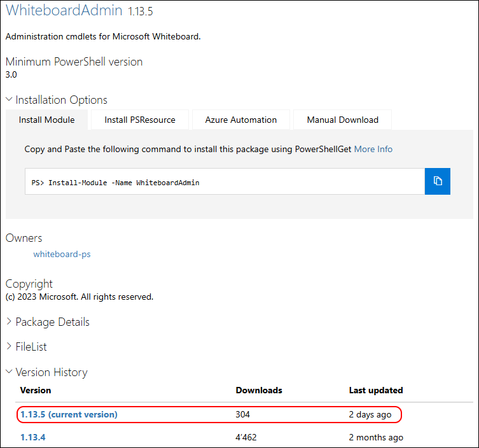The width and height of the screenshot is (479, 448).
Task: Expand the Package Details section
Action: pyautogui.click(x=48, y=322)
